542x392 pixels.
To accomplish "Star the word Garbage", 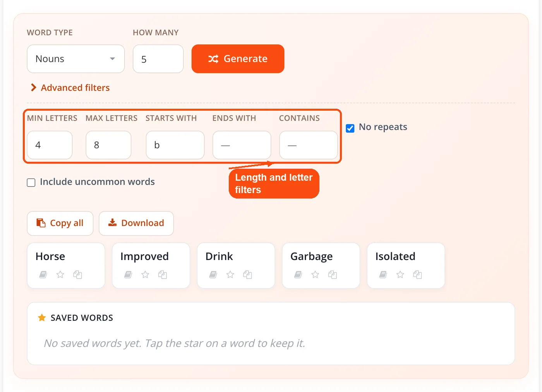I will coord(315,274).
